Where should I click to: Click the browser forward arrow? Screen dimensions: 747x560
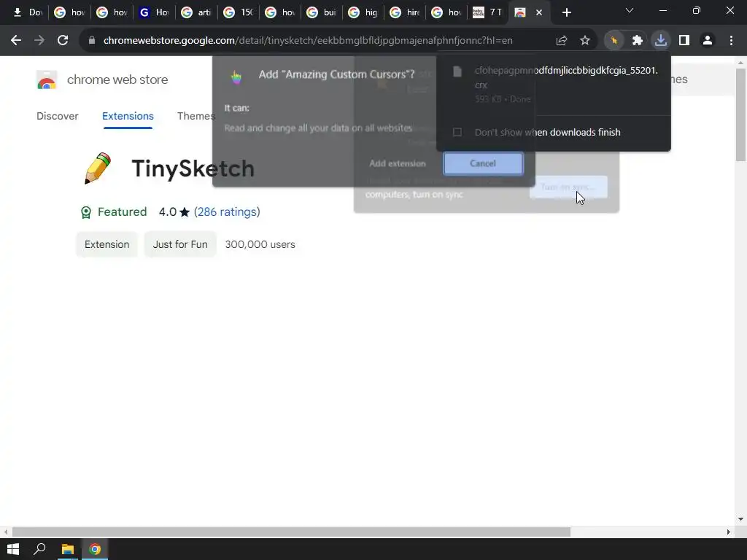pos(39,41)
